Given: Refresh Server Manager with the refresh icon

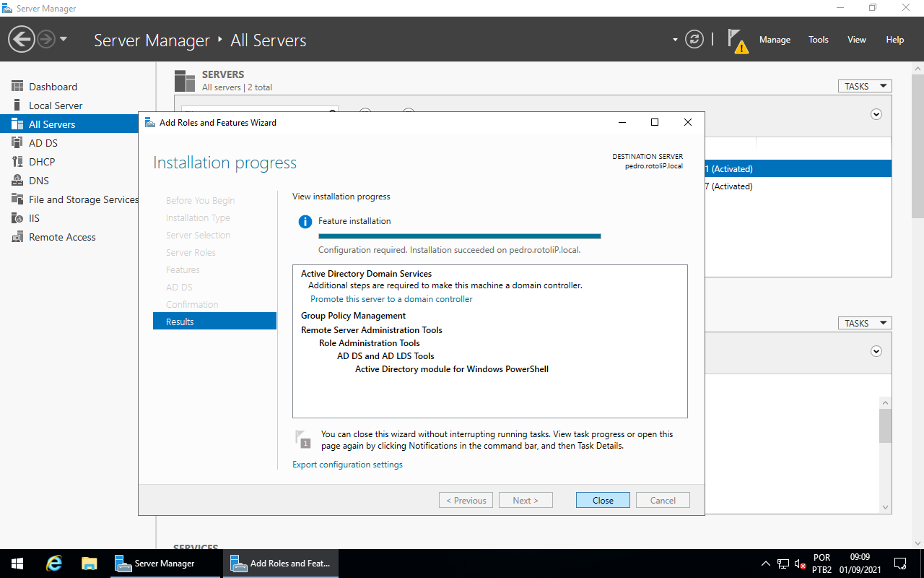Looking at the screenshot, I should (x=694, y=40).
